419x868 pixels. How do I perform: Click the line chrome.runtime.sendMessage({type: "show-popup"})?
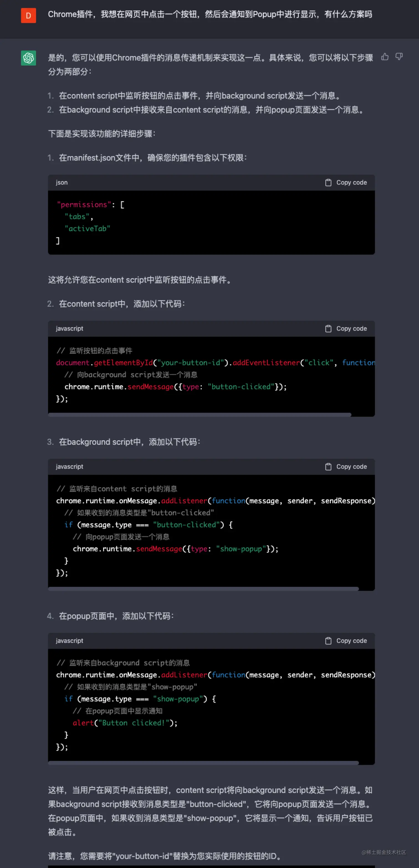click(175, 549)
